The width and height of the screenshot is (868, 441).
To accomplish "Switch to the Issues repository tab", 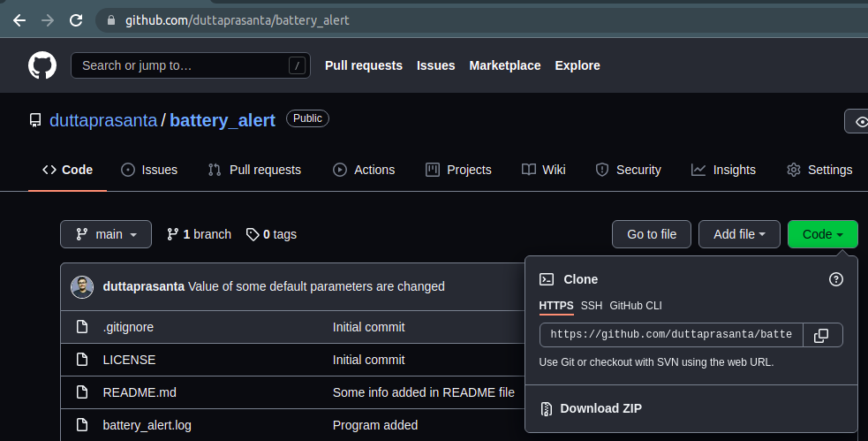I will click(x=149, y=170).
